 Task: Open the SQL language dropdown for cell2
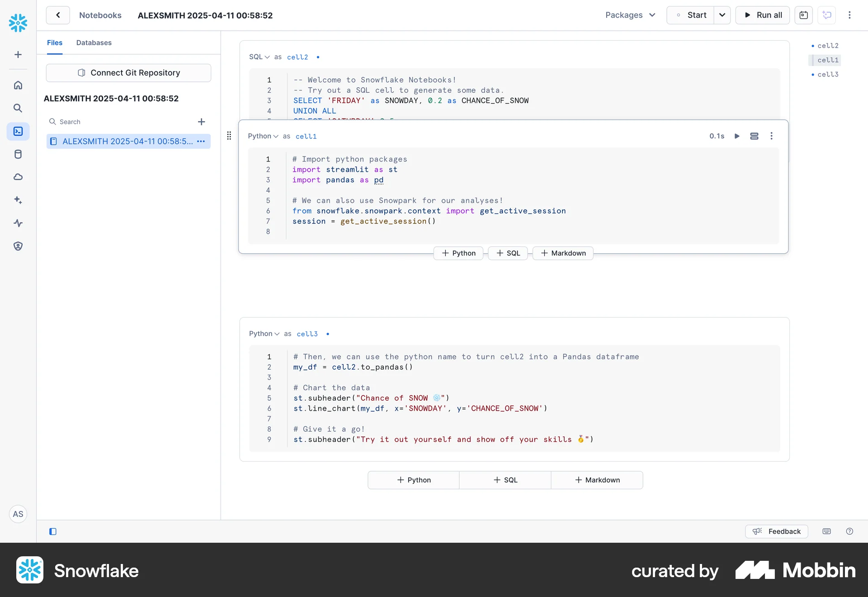click(259, 57)
